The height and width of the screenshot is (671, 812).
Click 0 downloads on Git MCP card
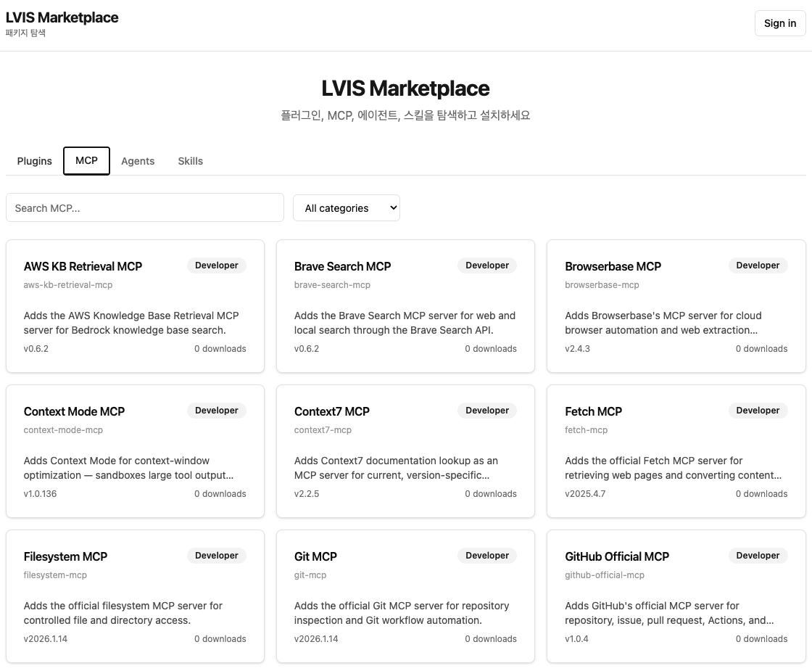[x=491, y=639]
